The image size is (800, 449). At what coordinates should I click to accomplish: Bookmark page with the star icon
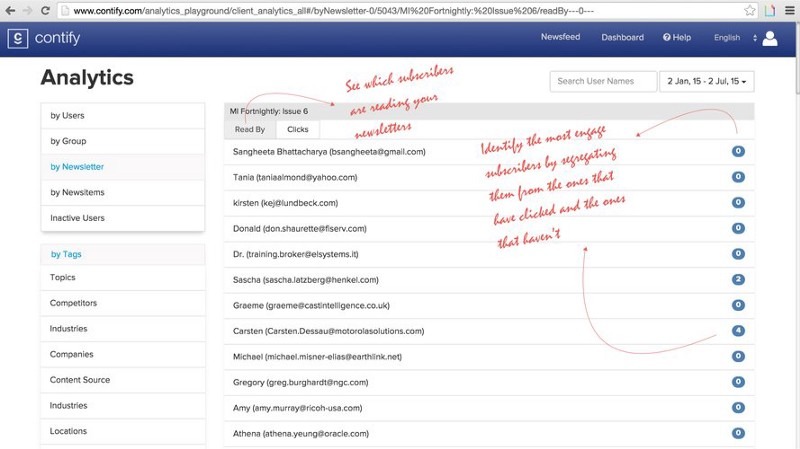(749, 11)
